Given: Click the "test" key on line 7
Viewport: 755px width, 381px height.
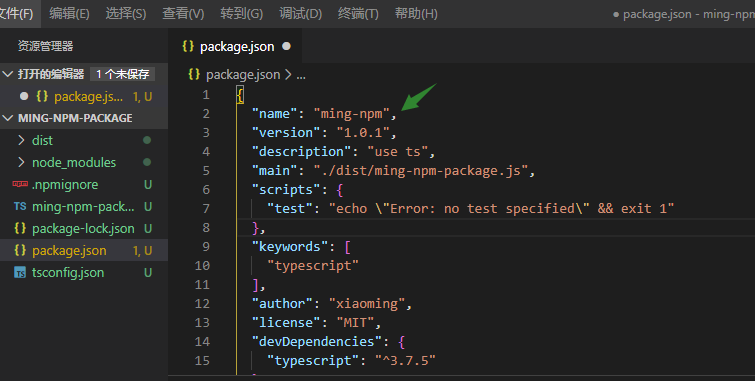Looking at the screenshot, I should click(290, 209).
